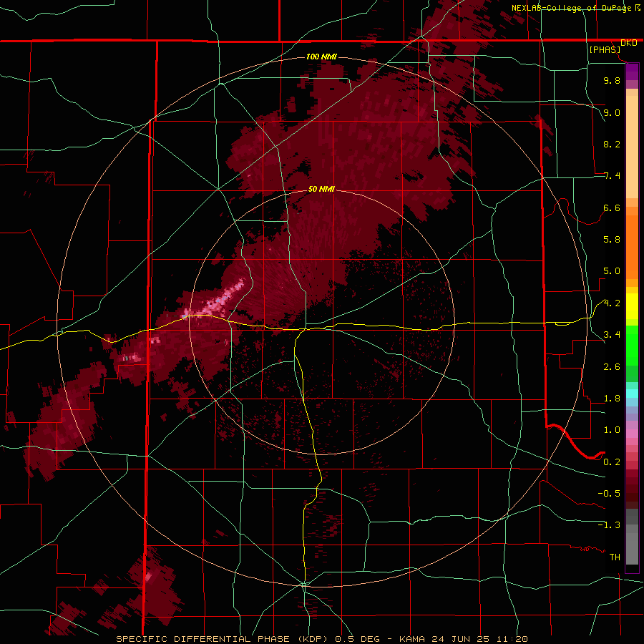Click the bottom caption naming KDP and KAMA

(321, 639)
